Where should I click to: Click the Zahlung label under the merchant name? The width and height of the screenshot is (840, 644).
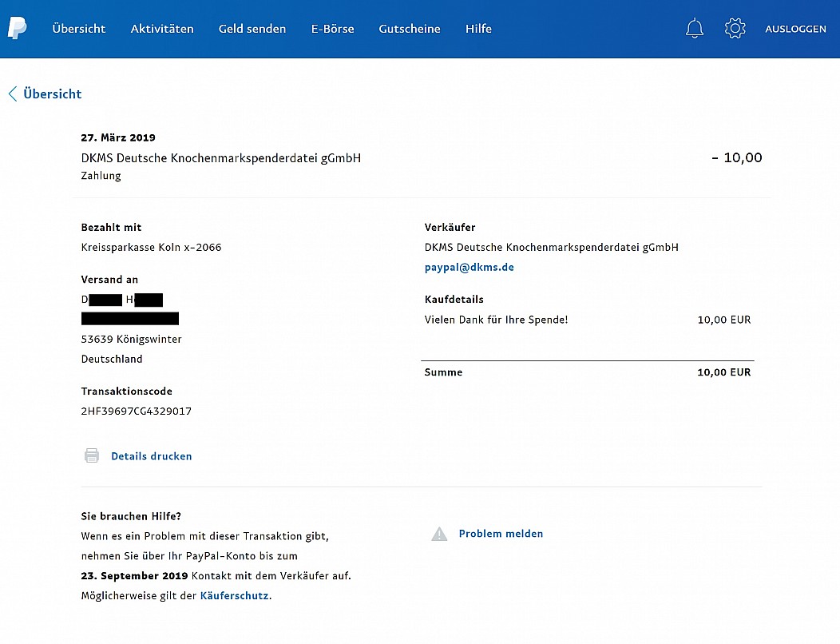(x=101, y=176)
